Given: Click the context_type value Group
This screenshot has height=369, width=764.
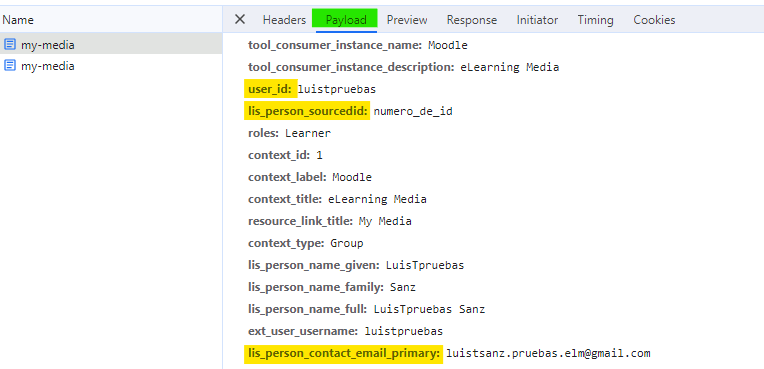Looking at the screenshot, I should tap(346, 243).
